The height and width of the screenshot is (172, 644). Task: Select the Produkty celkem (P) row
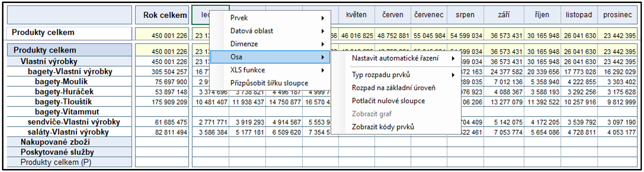[70, 163]
